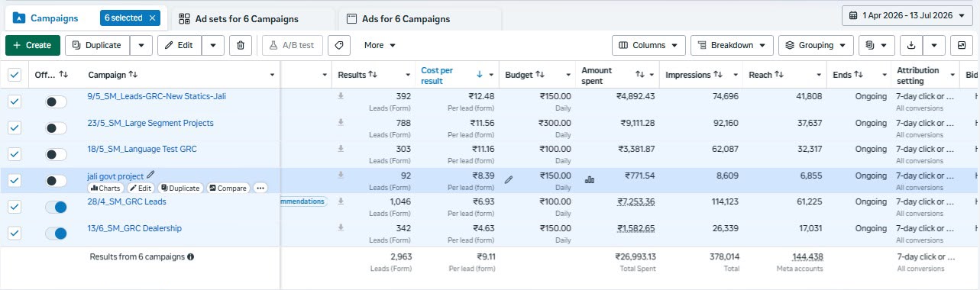
Task: Open the More dropdown menu
Action: [x=380, y=45]
